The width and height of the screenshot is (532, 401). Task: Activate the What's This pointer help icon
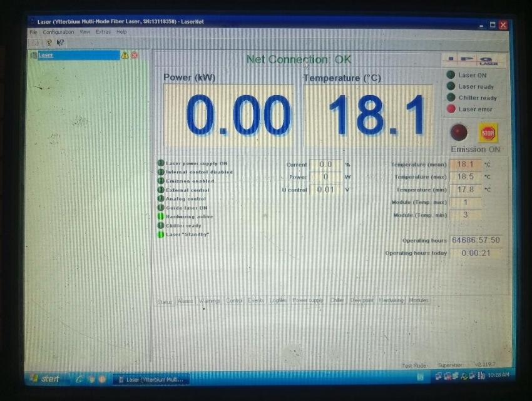(x=60, y=43)
